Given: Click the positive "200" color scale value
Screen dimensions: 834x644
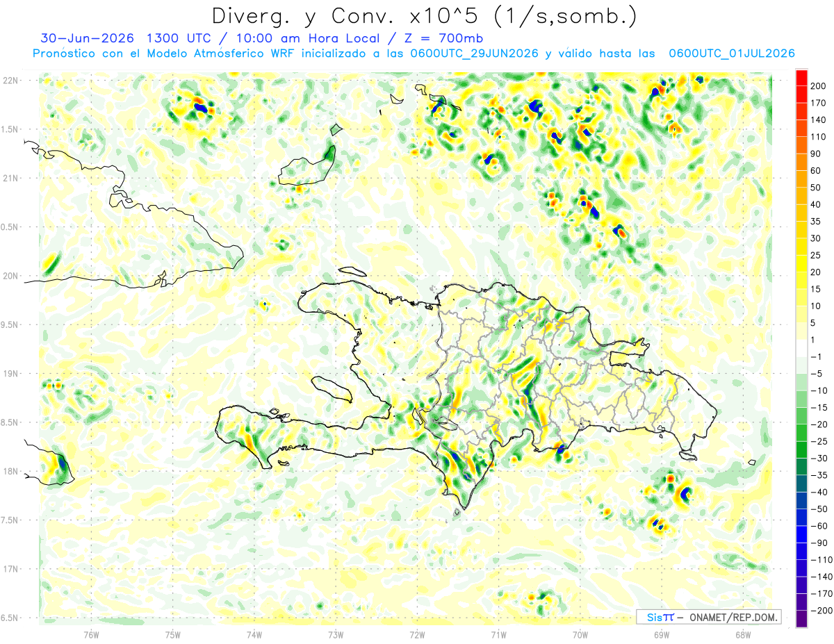Looking at the screenshot, I should 818,86.
